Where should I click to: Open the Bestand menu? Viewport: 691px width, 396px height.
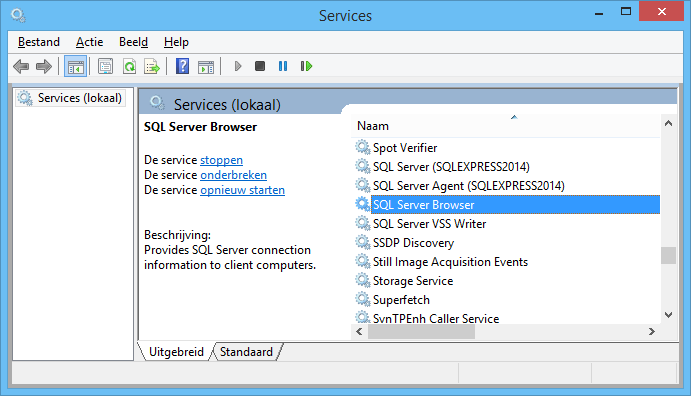click(39, 42)
